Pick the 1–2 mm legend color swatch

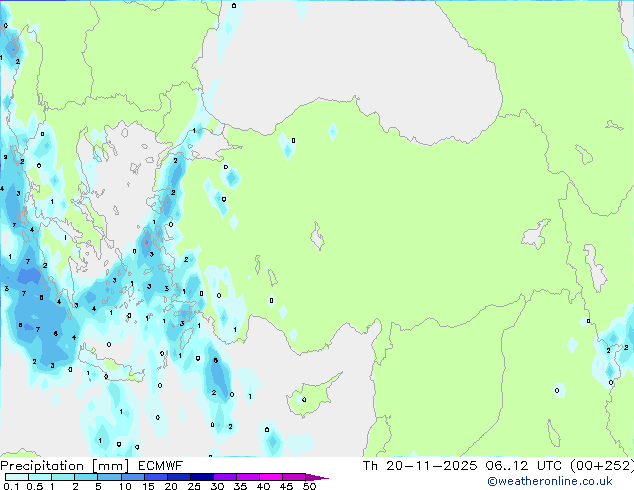(63, 477)
